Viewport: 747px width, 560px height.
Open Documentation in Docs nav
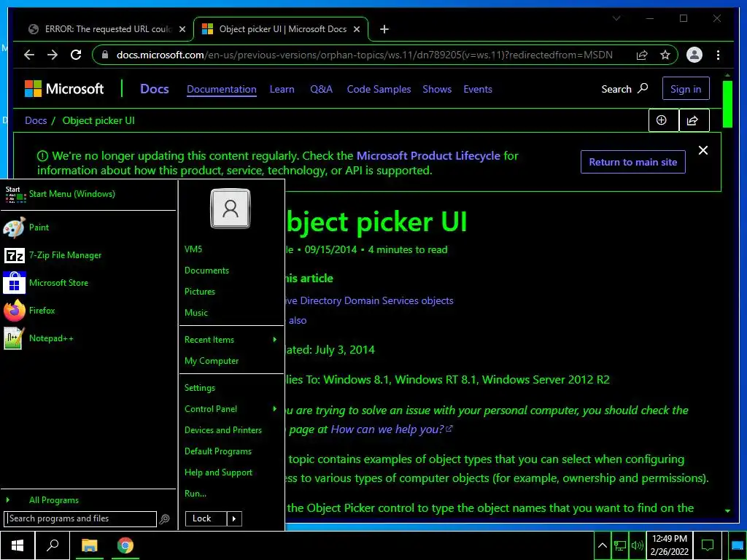coord(222,89)
